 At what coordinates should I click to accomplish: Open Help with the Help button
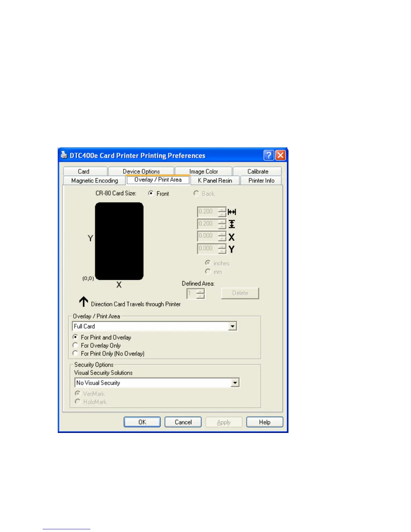265,422
